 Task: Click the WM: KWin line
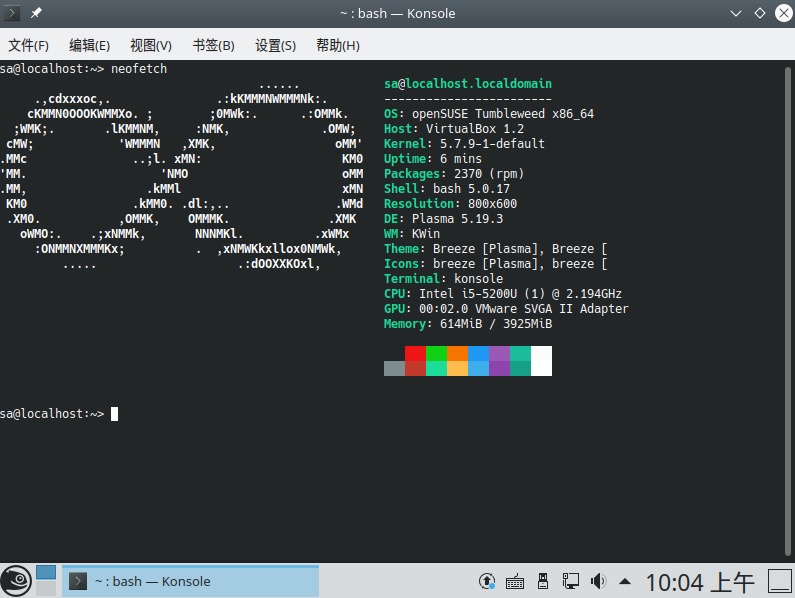(x=412, y=234)
